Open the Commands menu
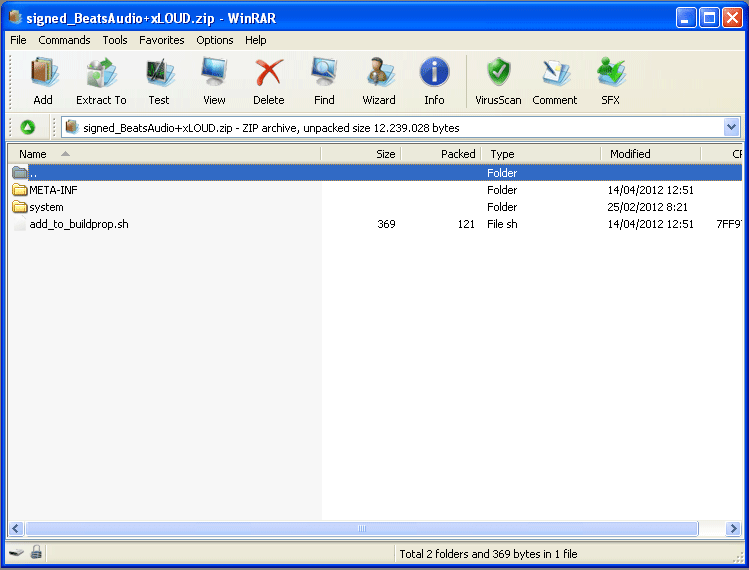 click(64, 40)
